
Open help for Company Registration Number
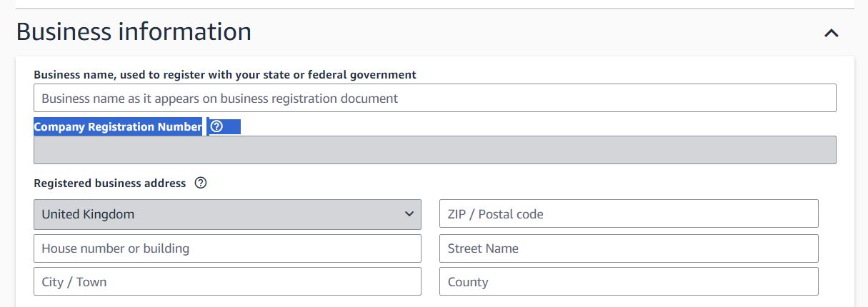click(x=216, y=126)
